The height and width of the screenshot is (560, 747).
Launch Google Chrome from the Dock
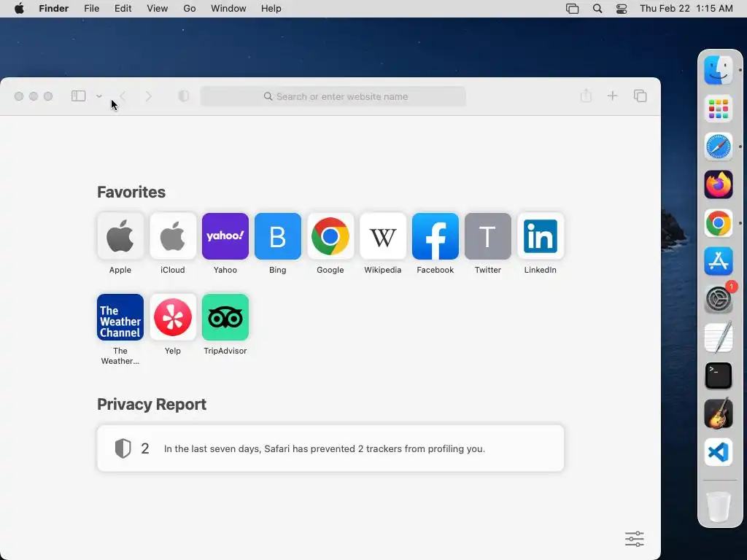719,223
